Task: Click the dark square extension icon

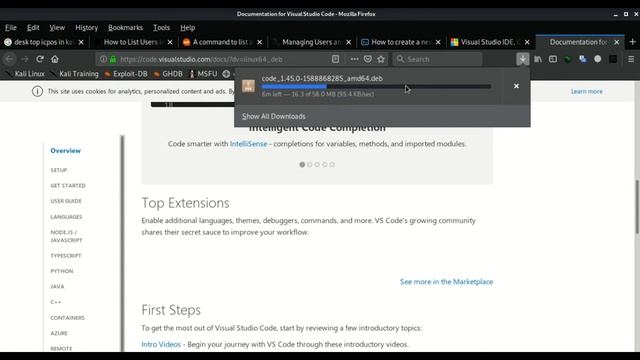Action: [613, 59]
